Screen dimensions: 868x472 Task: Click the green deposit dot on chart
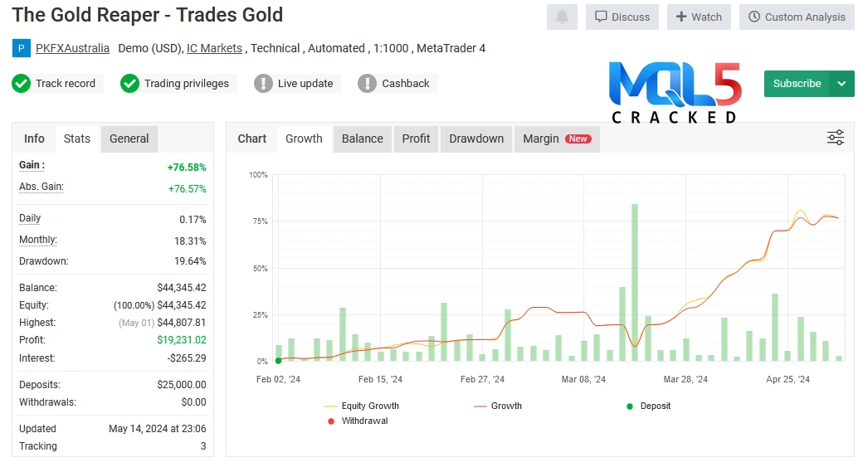[x=279, y=361]
